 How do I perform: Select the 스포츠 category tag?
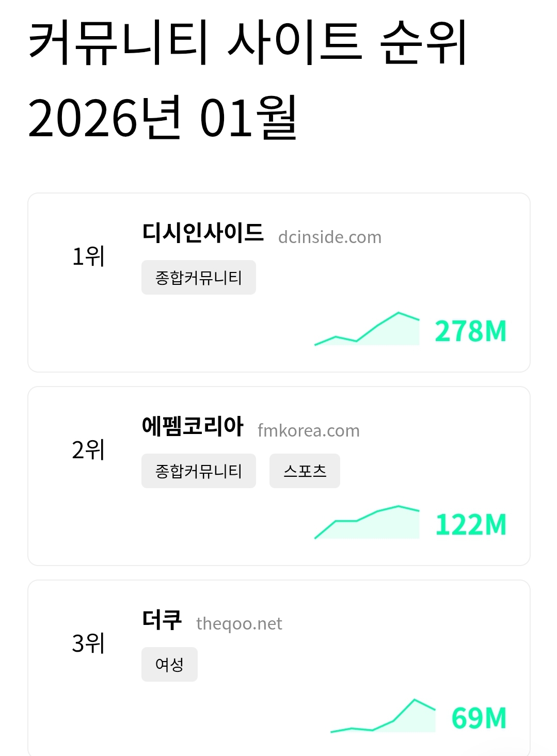pos(305,471)
